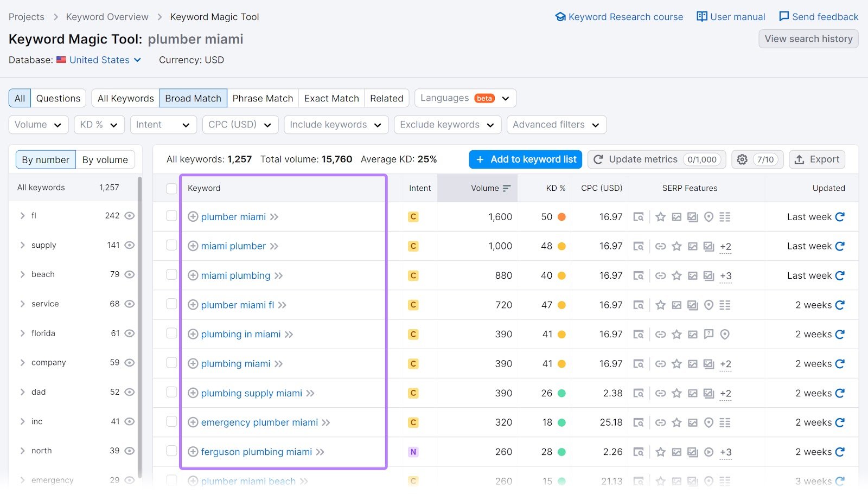Check the checkbox for plumber miami keyword
This screenshot has height=494, width=868.
click(171, 216)
